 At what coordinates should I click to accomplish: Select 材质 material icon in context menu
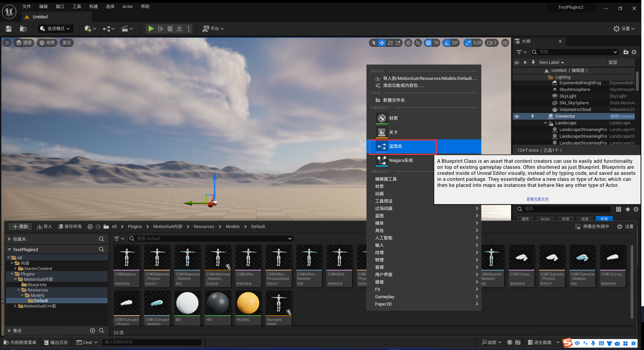381,118
